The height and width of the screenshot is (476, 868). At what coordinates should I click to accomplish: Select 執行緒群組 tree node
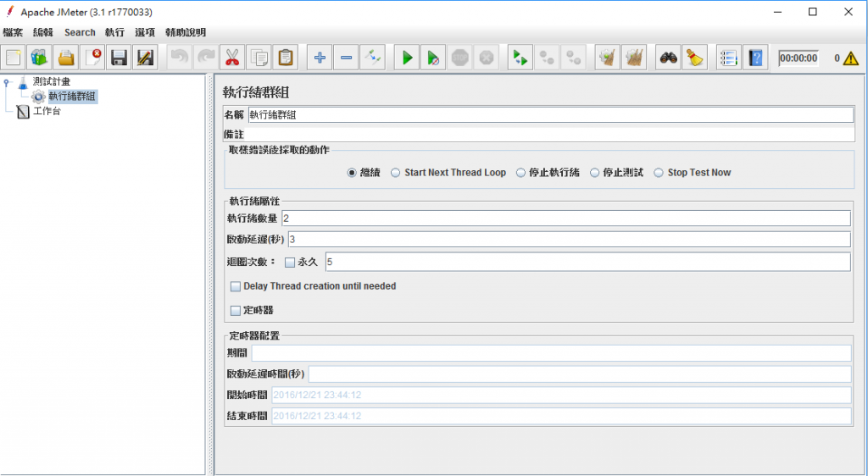click(x=73, y=97)
